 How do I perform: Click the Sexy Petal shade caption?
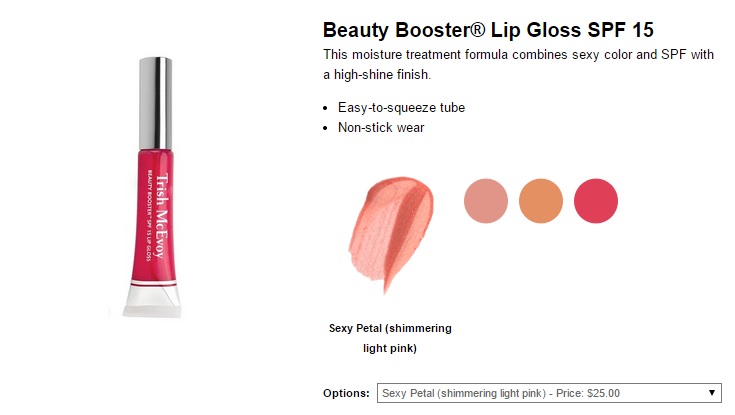(390, 338)
